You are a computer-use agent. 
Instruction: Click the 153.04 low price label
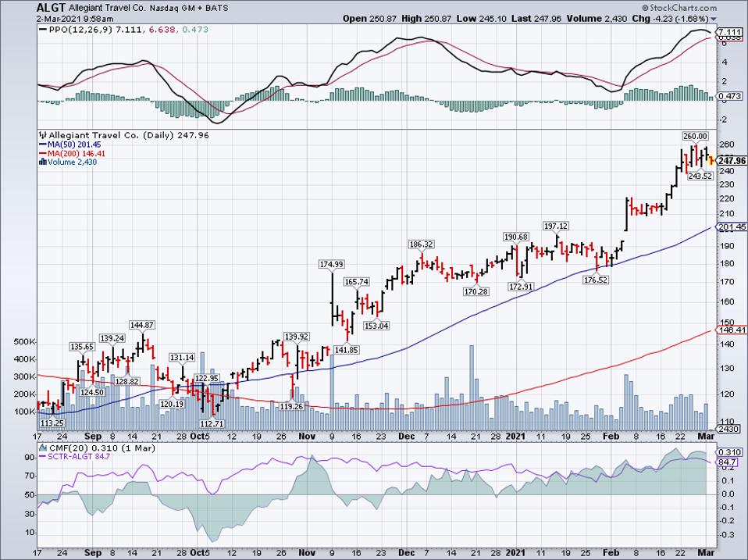(x=377, y=326)
